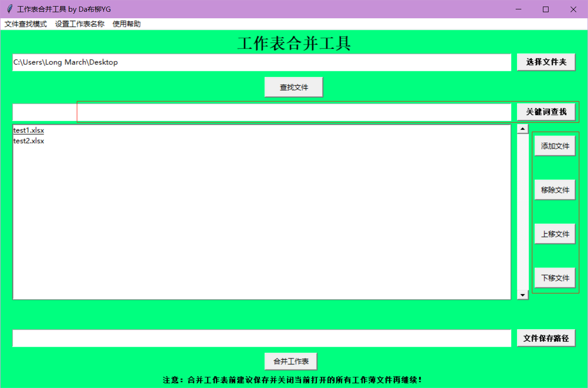Select test2.xlsx in the file list
Image resolution: width=588 pixels, height=388 pixels.
29,141
